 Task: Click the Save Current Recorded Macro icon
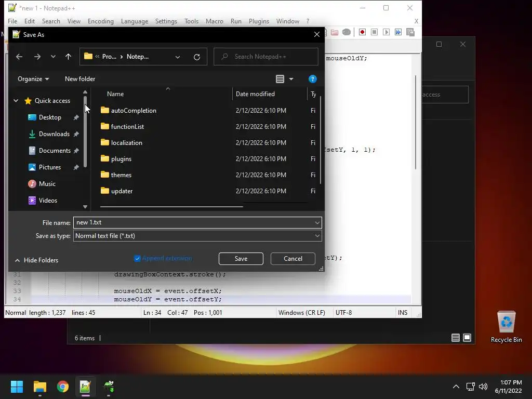pos(410,32)
